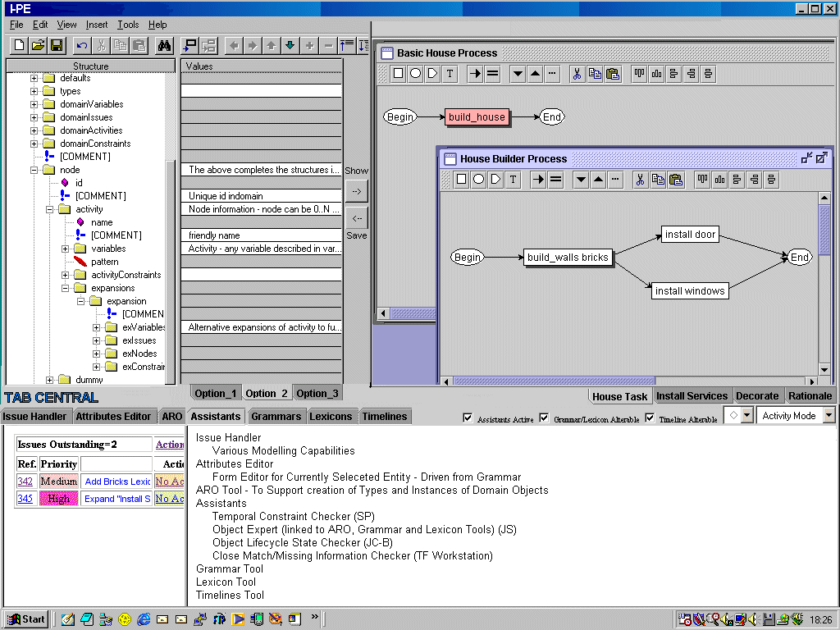Uncheck the Timeline Alterable checkbox

coord(651,418)
